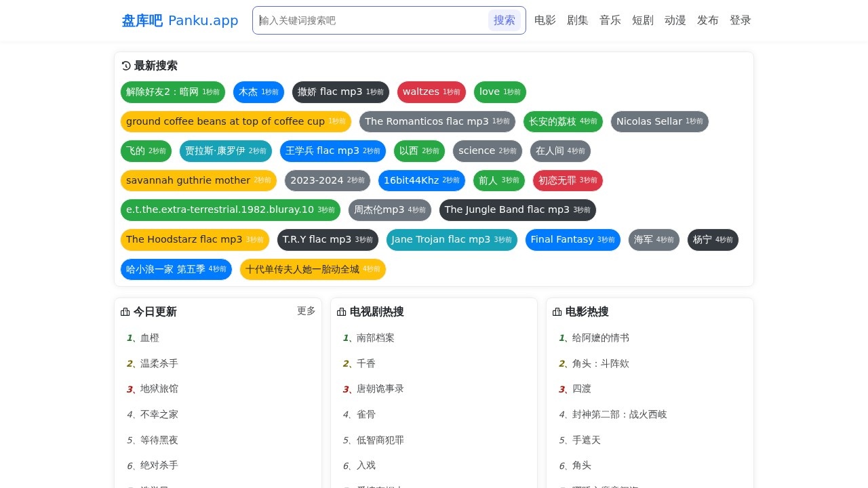This screenshot has width=868, height=488.
Task: Select the 杨宁 tag
Action: coord(713,240)
